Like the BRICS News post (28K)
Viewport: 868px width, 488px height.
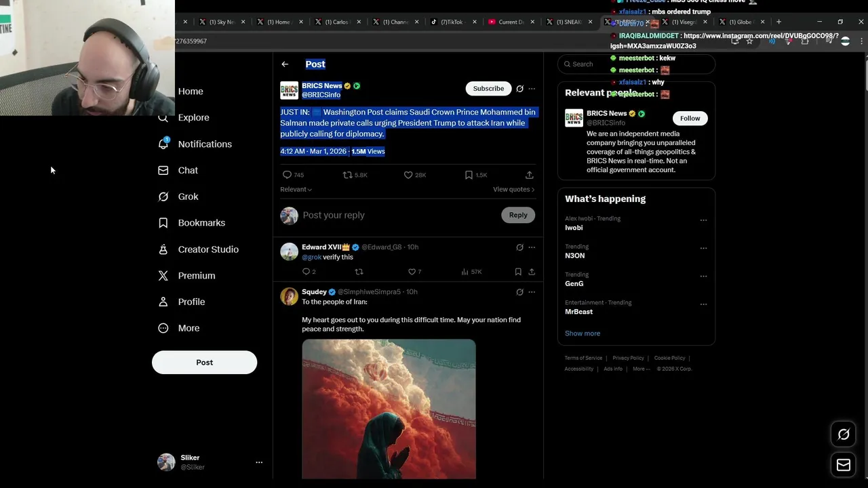point(414,175)
